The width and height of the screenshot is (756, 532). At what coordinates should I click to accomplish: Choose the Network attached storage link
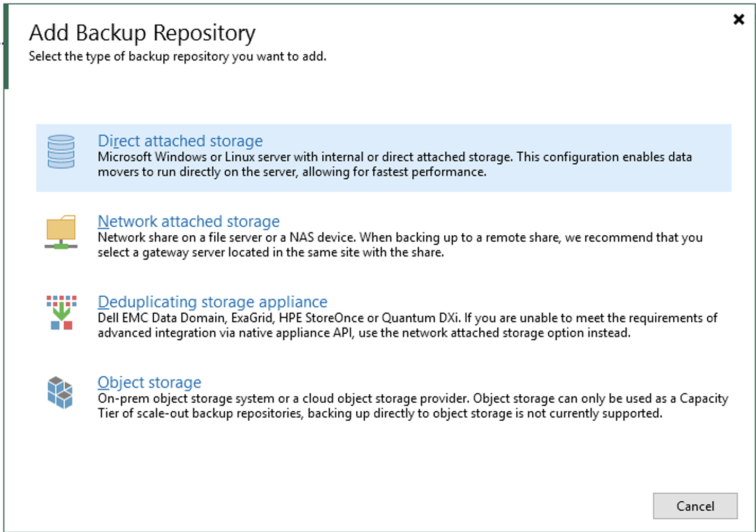pyautogui.click(x=189, y=221)
